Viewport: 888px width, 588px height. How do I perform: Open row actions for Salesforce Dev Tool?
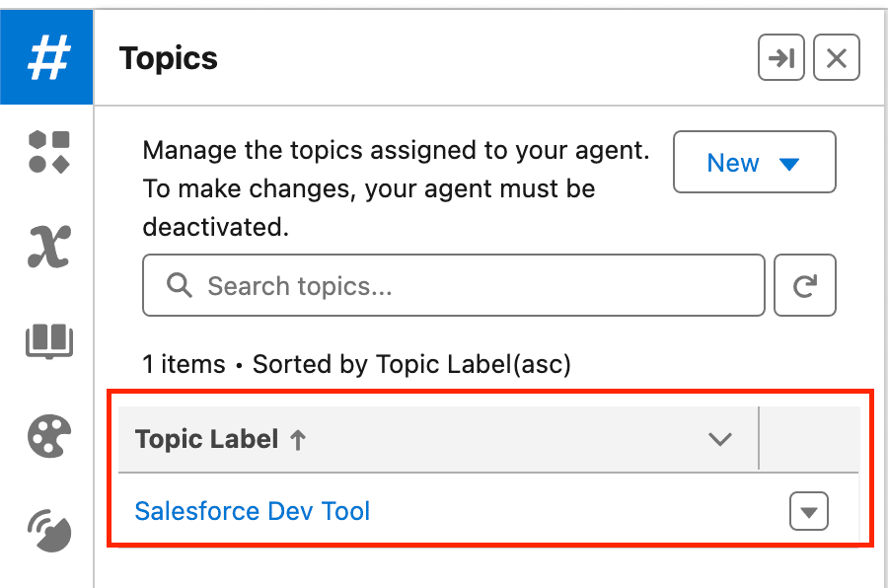808,511
